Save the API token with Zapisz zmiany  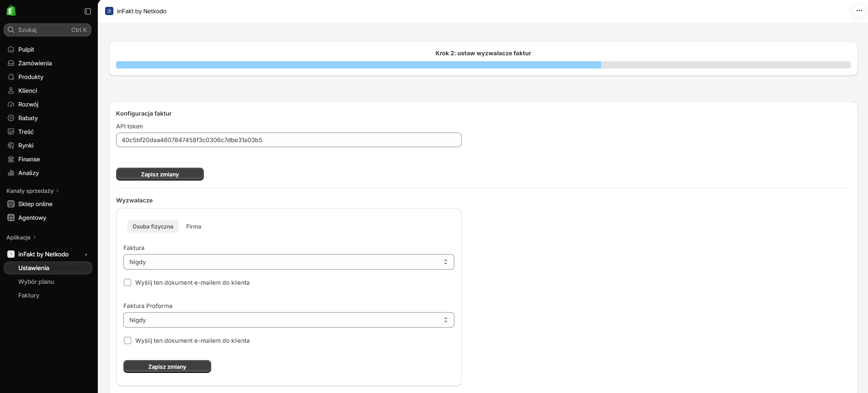[x=160, y=174]
